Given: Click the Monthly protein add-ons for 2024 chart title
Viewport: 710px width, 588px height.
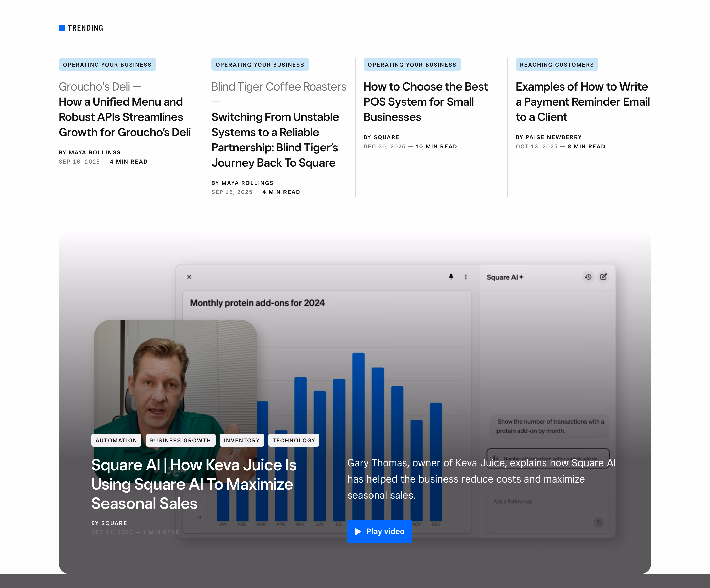Looking at the screenshot, I should point(257,303).
